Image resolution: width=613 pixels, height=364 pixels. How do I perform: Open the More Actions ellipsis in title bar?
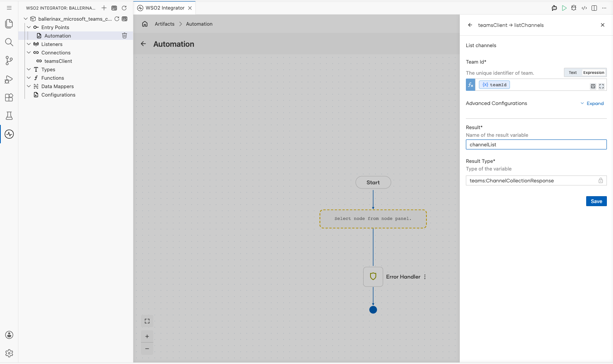pos(604,8)
